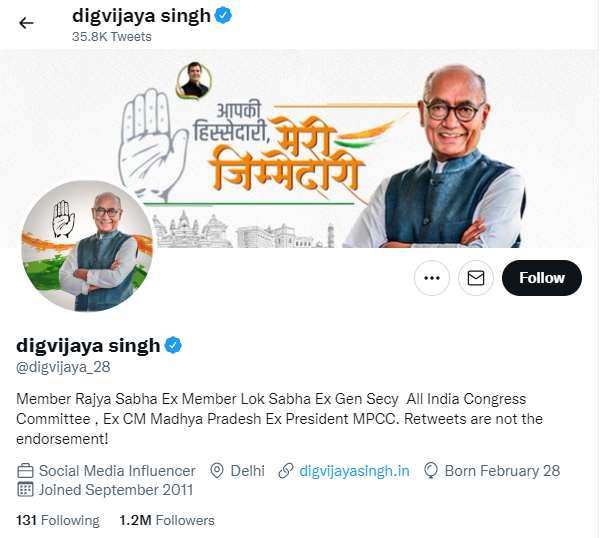Click the balloon birthday icon
Image resolution: width=606 pixels, height=538 pixels.
click(x=431, y=471)
